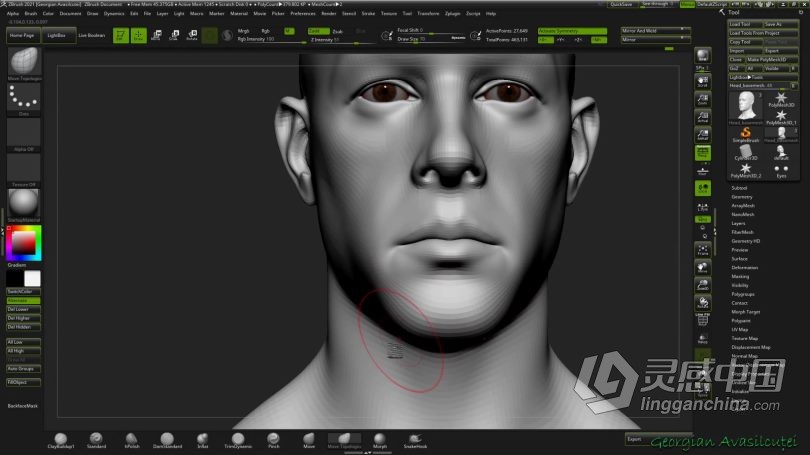Expand the Subtool palette section
The height and width of the screenshot is (455, 810).
[739, 188]
